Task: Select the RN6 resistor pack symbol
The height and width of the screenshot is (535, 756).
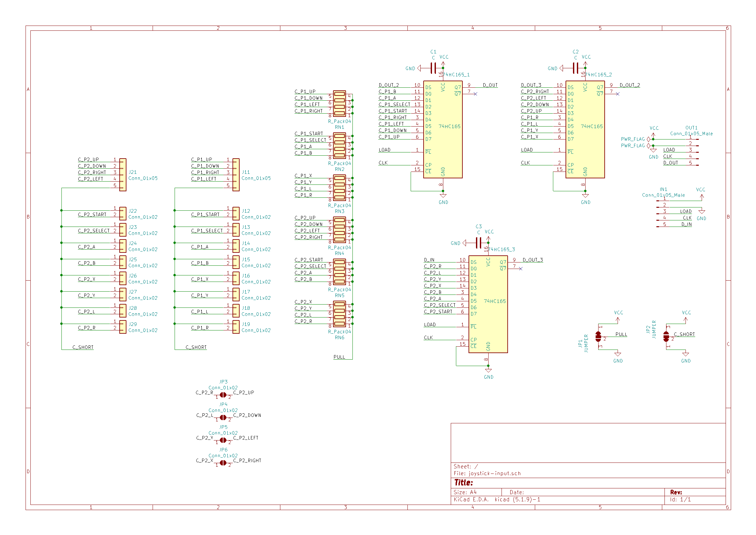Action: (x=340, y=314)
